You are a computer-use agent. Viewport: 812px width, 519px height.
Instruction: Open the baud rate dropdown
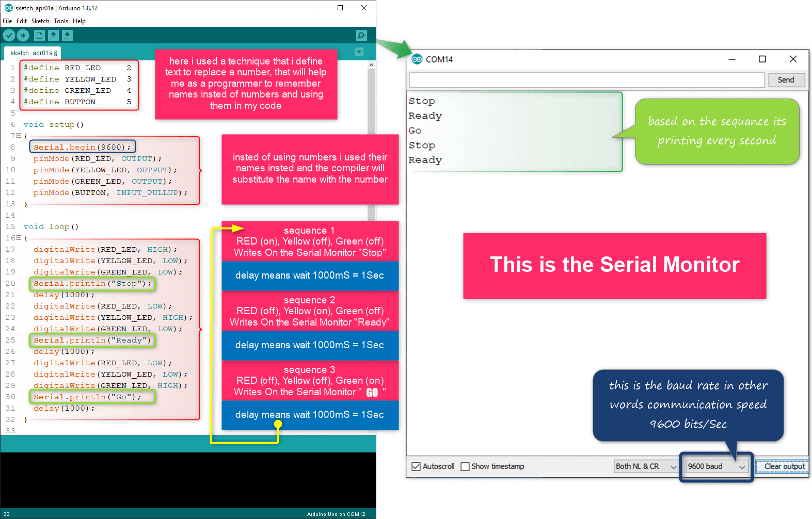pos(717,466)
